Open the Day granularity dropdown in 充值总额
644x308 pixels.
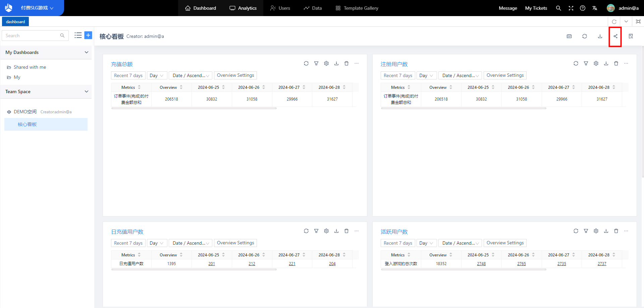(x=157, y=75)
